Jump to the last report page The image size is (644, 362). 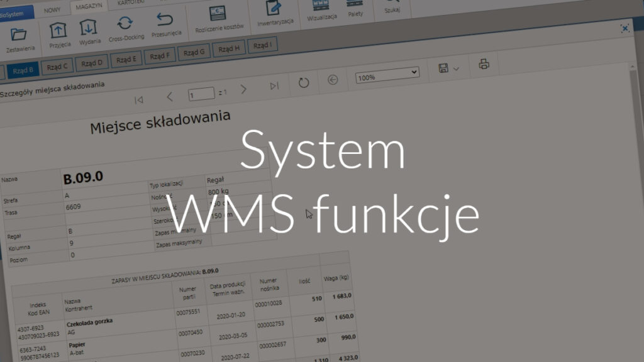click(x=274, y=85)
